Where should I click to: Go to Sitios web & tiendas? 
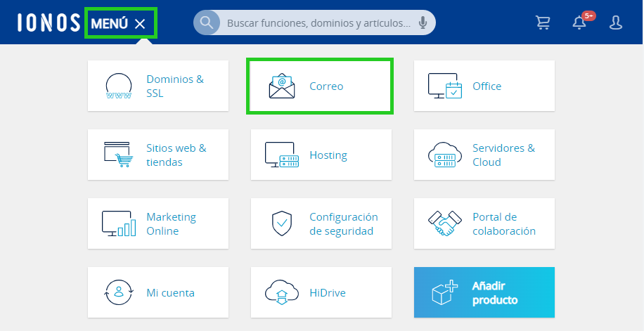(x=158, y=155)
